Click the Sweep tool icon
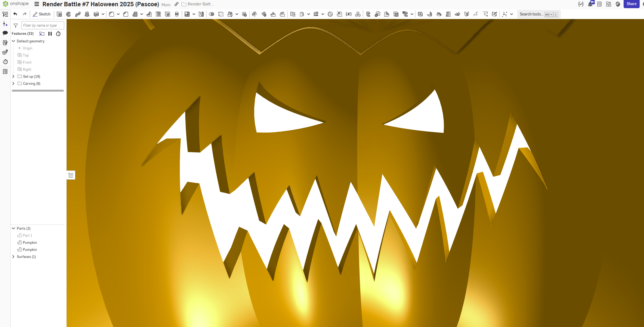This screenshot has width=644, height=327. click(78, 14)
